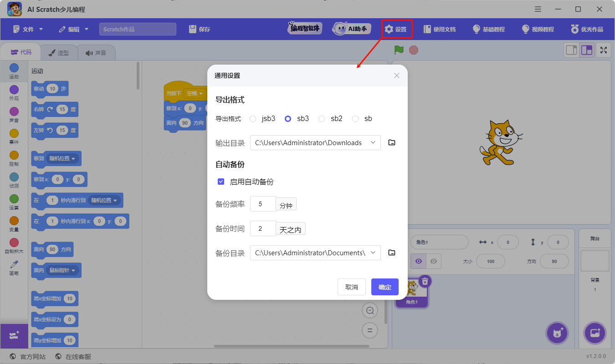Open the 设置 gear in the top bar
The height and width of the screenshot is (364, 615).
point(395,29)
